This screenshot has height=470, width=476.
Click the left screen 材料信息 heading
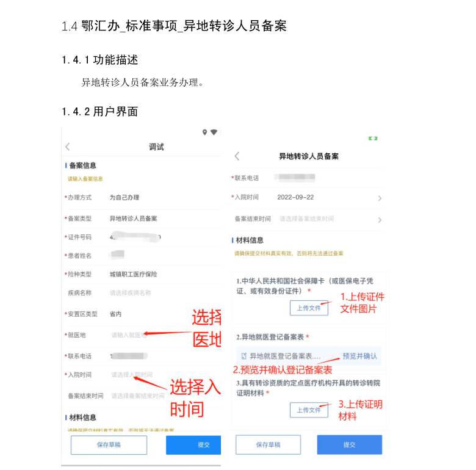pyautogui.click(x=82, y=418)
